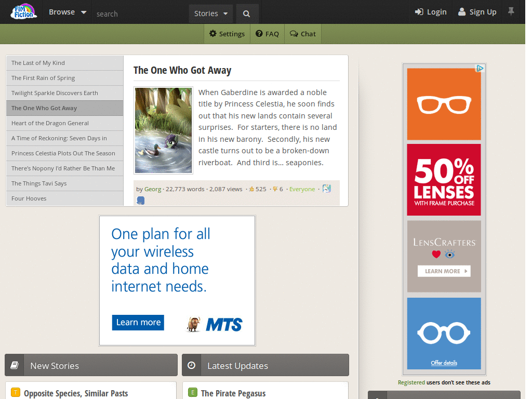This screenshot has height=399, width=532.
Task: Select The One Who Got Away tab
Action: tap(65, 108)
